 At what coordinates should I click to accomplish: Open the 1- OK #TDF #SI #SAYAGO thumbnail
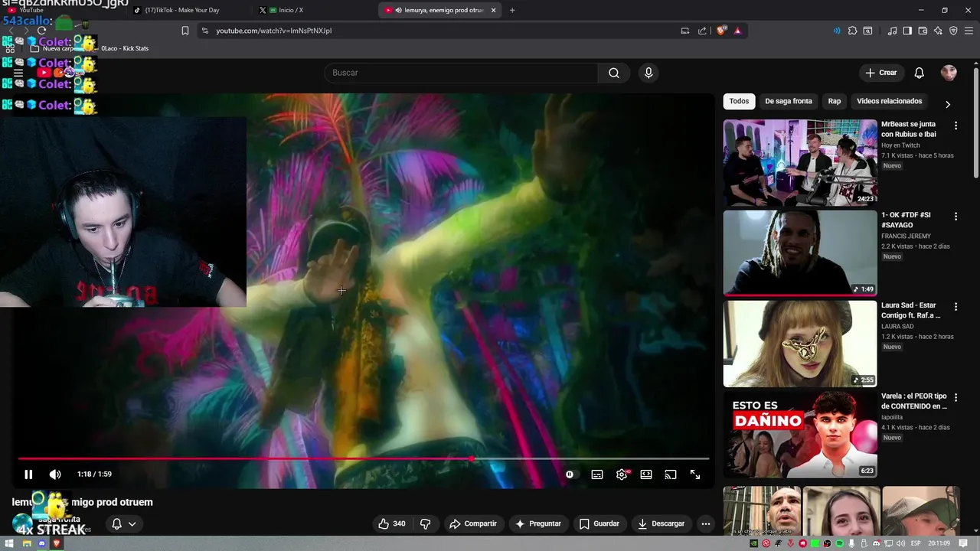[x=800, y=253]
